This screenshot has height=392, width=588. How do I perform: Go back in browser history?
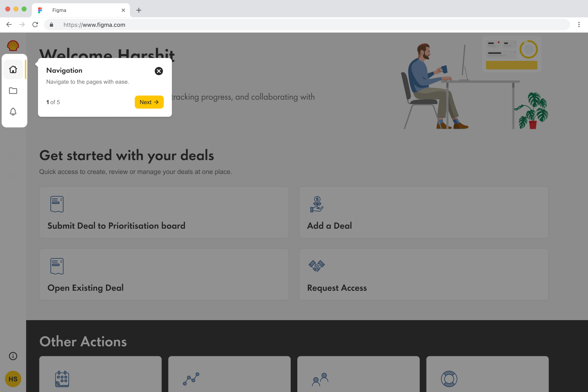coord(9,24)
